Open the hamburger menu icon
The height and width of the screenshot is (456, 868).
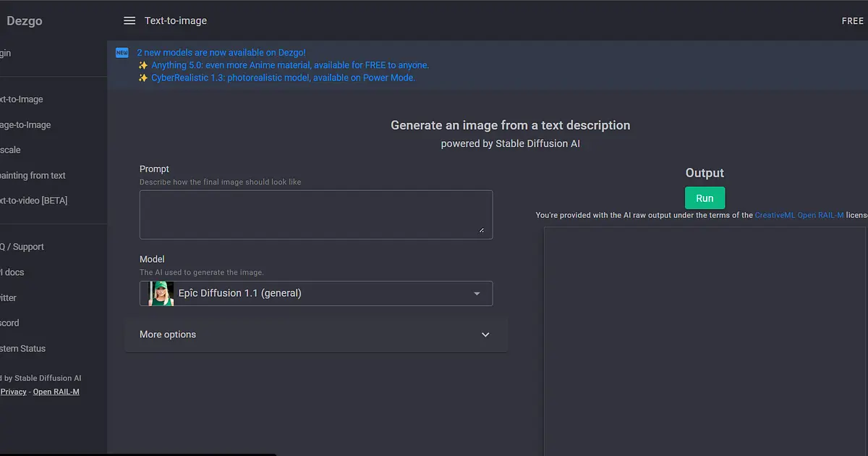click(129, 21)
